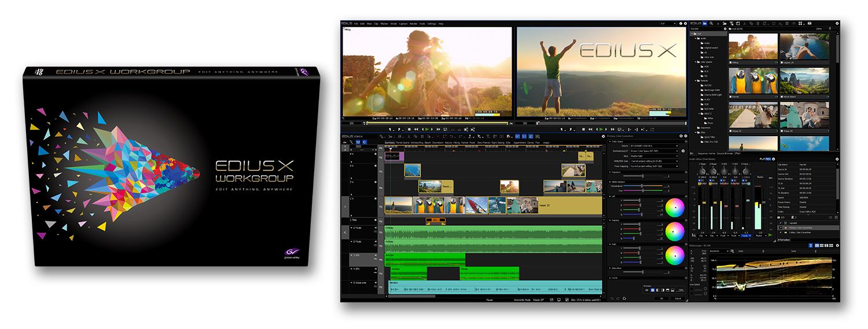Collapse the color spaces folder
Image resolution: width=868 pixels, height=329 pixels.
click(696, 62)
